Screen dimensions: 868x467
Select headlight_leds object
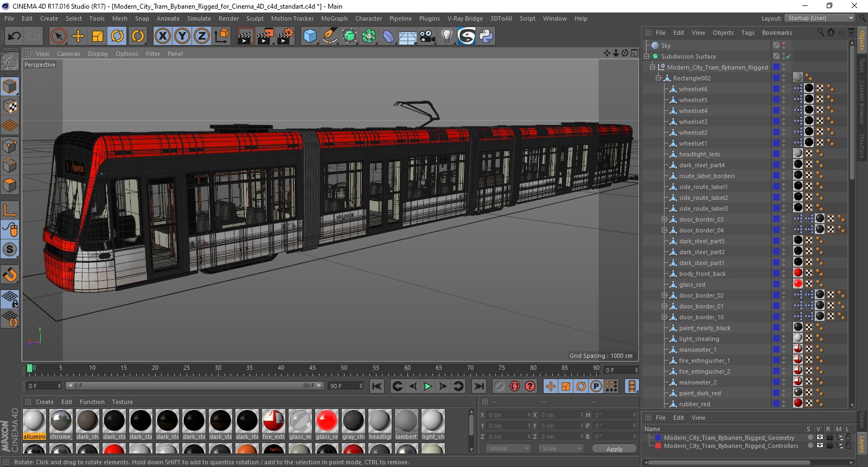pyautogui.click(x=699, y=154)
